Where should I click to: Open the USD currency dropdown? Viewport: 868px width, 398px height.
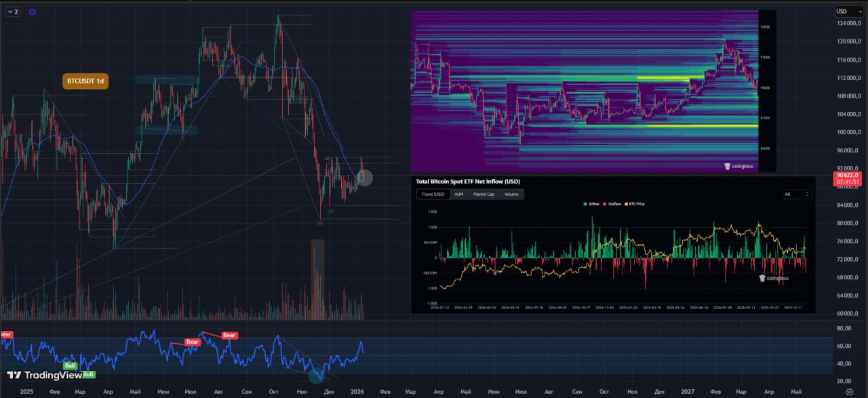849,12
